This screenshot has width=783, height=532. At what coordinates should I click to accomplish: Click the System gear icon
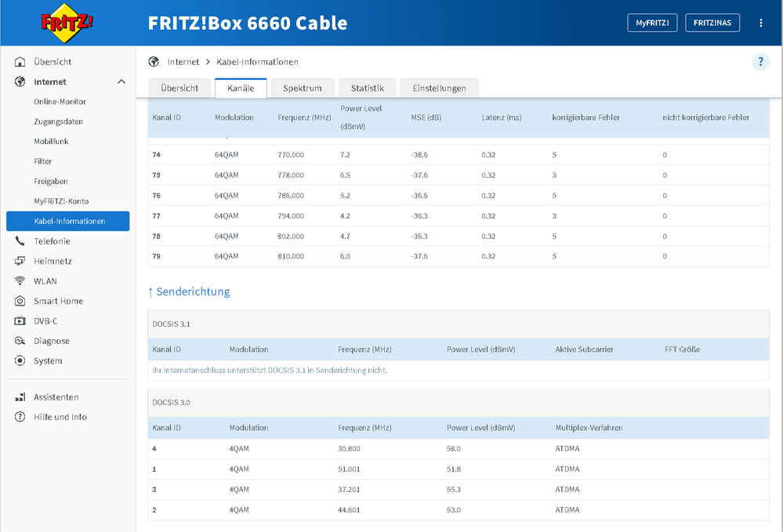point(20,361)
